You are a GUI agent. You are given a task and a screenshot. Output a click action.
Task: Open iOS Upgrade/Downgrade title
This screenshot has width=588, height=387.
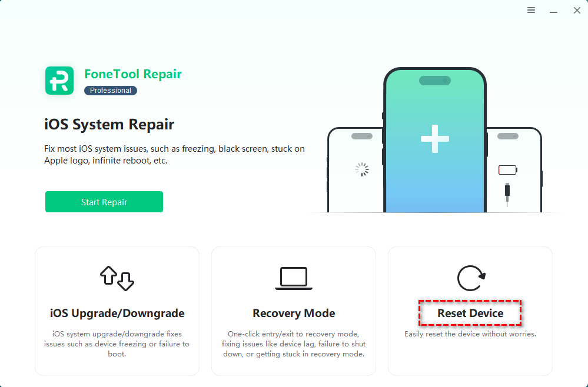click(x=117, y=313)
